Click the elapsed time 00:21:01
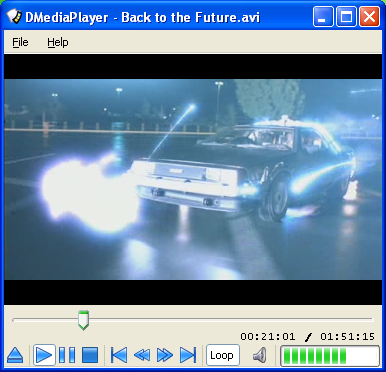The height and width of the screenshot is (372, 386). [x=268, y=337]
